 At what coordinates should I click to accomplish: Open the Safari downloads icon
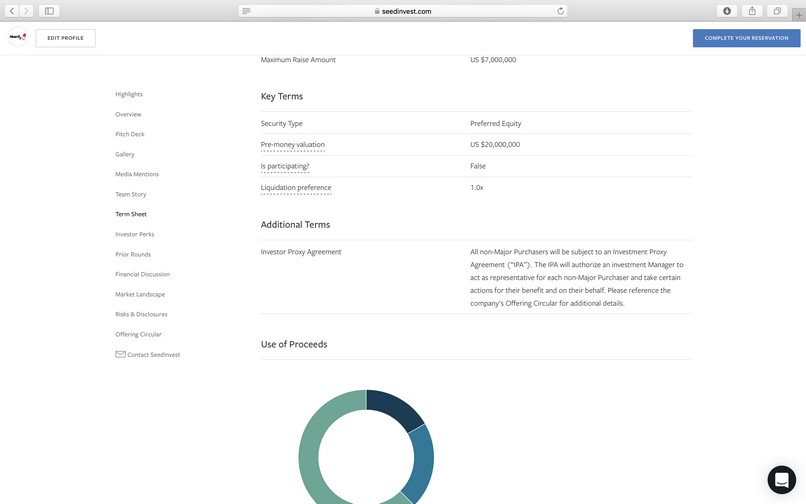point(727,11)
